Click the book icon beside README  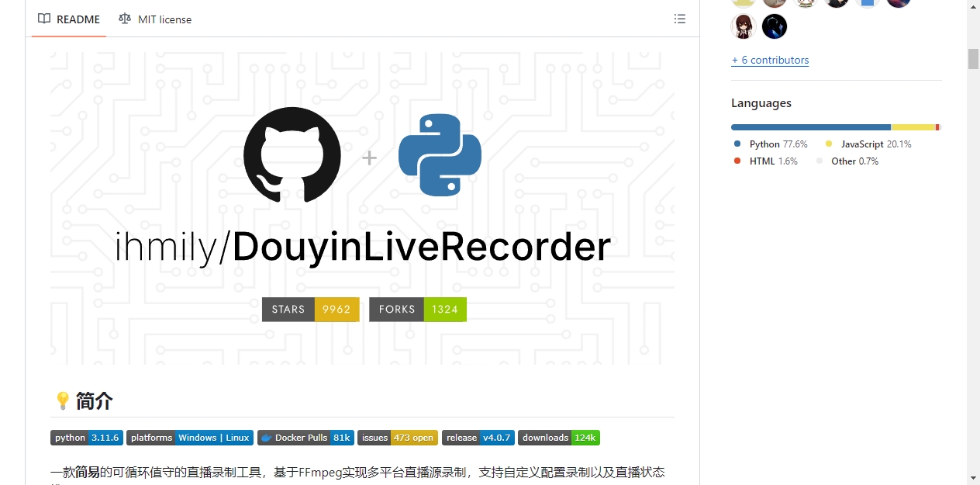pos(44,19)
